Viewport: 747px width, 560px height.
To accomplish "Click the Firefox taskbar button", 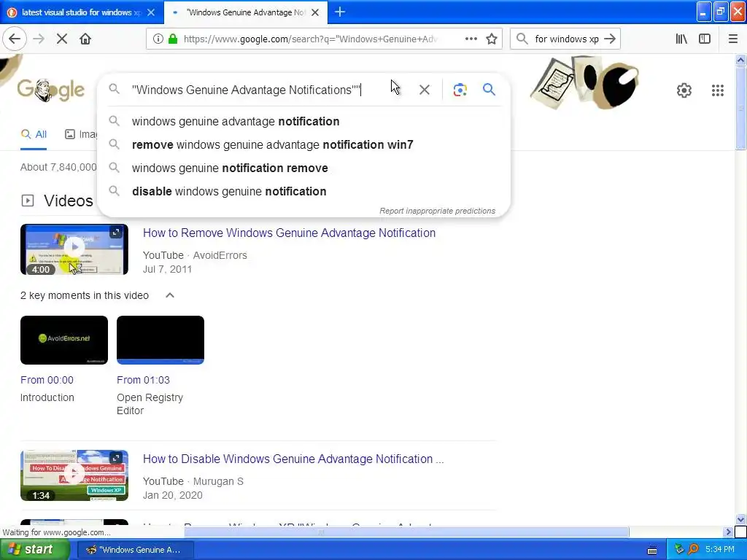I will coord(135,550).
